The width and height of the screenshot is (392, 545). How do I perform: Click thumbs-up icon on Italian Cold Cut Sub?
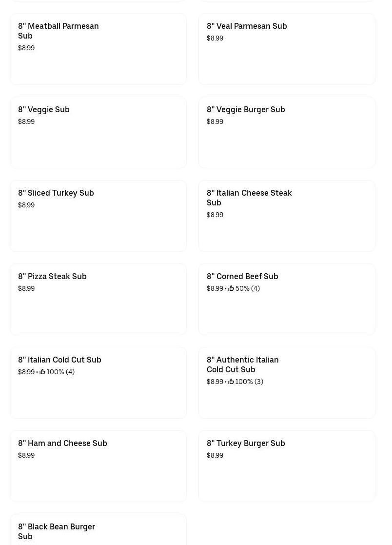tap(42, 372)
